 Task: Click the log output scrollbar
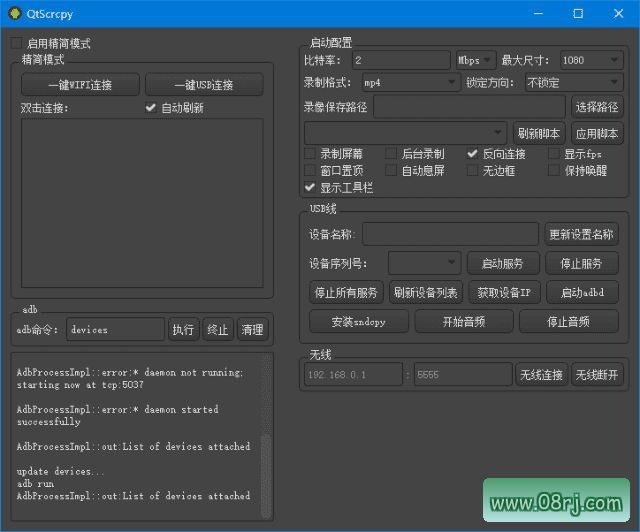266,476
